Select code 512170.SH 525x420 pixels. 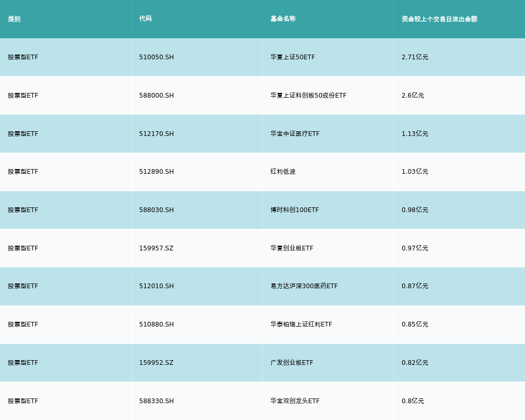(156, 134)
